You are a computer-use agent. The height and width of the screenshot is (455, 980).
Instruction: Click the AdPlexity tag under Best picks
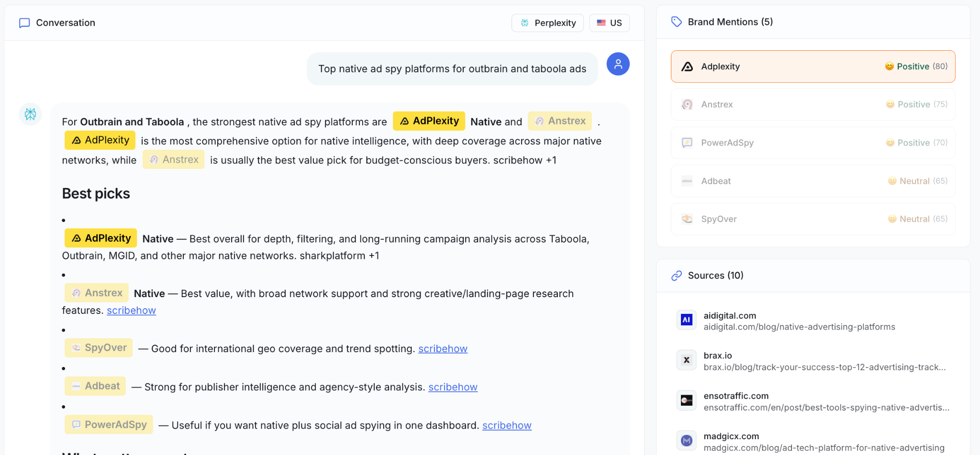100,238
